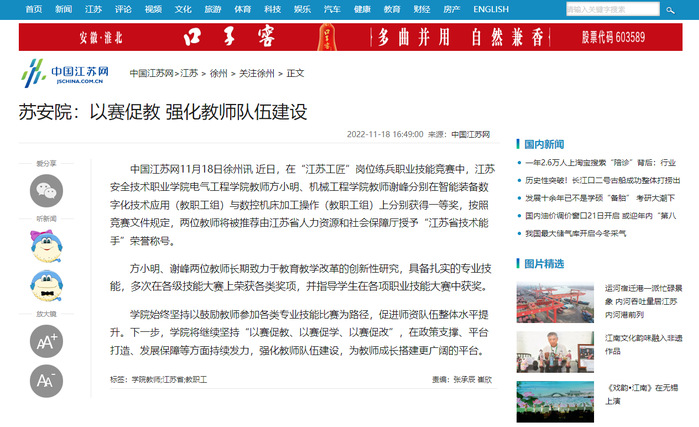This screenshot has height=427, width=699.
Task: Go to the 教育 section
Action: pos(391,9)
